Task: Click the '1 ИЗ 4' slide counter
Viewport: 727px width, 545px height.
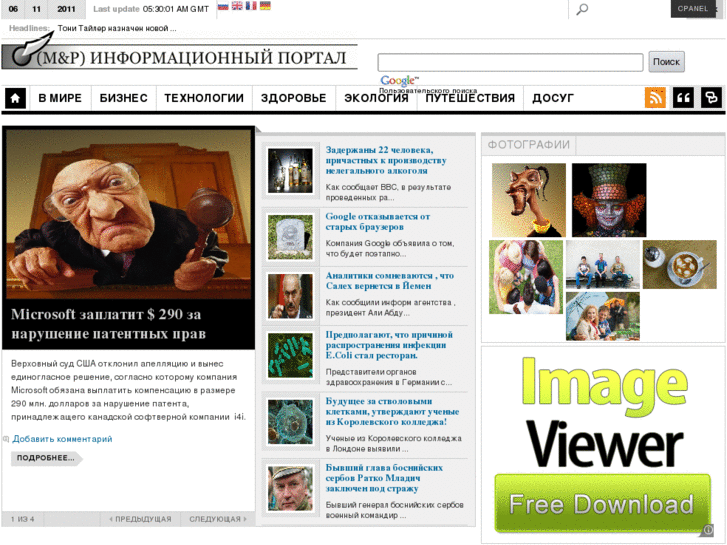Action: (x=23, y=519)
